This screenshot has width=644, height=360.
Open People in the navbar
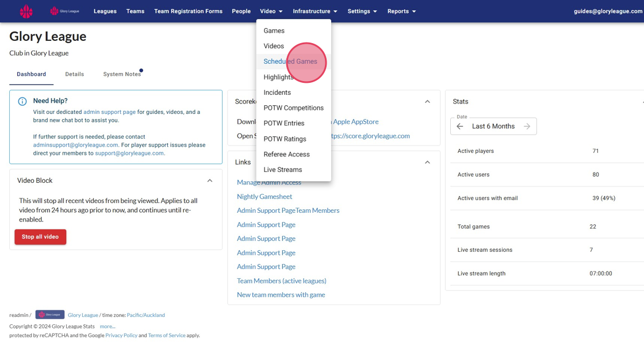(x=241, y=11)
